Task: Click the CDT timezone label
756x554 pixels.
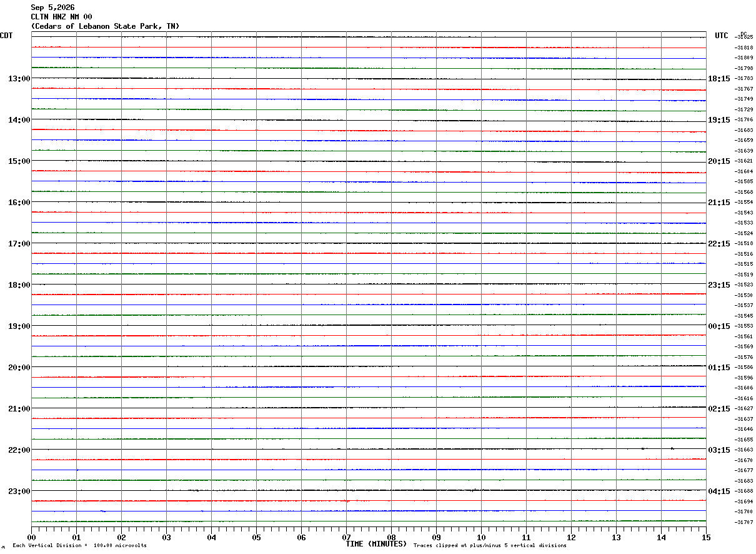Action: coord(6,36)
